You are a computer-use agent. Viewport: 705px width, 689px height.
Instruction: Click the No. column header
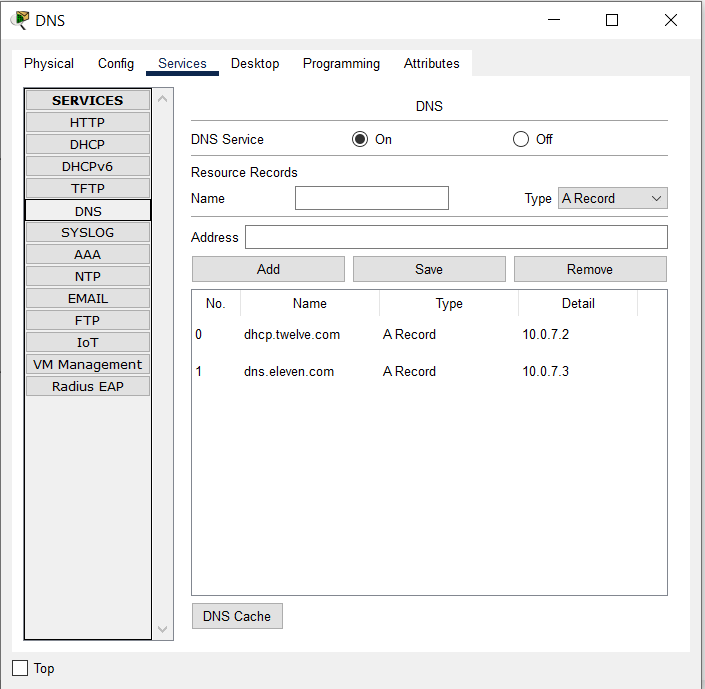point(216,304)
